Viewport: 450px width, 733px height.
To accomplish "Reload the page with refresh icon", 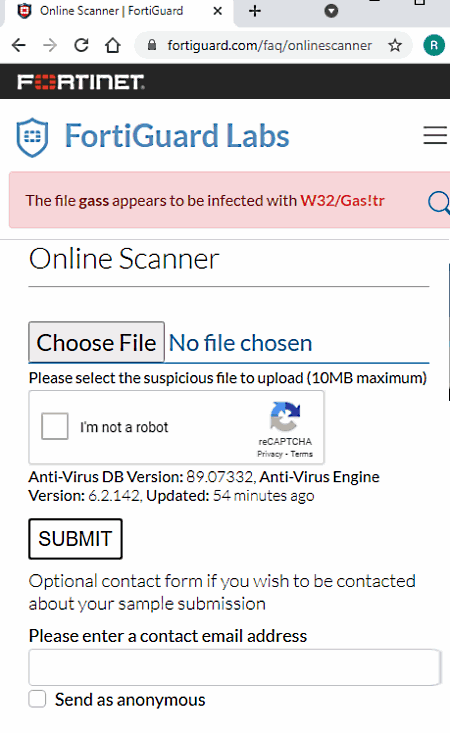I will (x=81, y=45).
